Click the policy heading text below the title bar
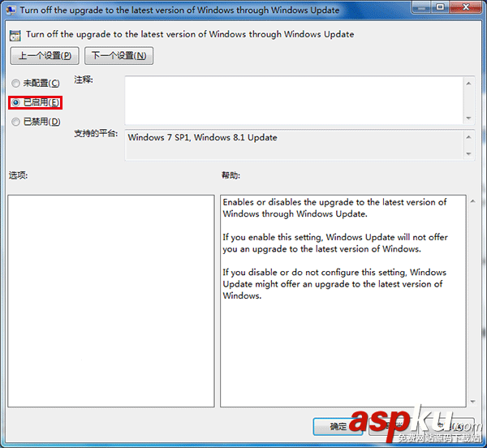487x448 pixels. [190, 34]
